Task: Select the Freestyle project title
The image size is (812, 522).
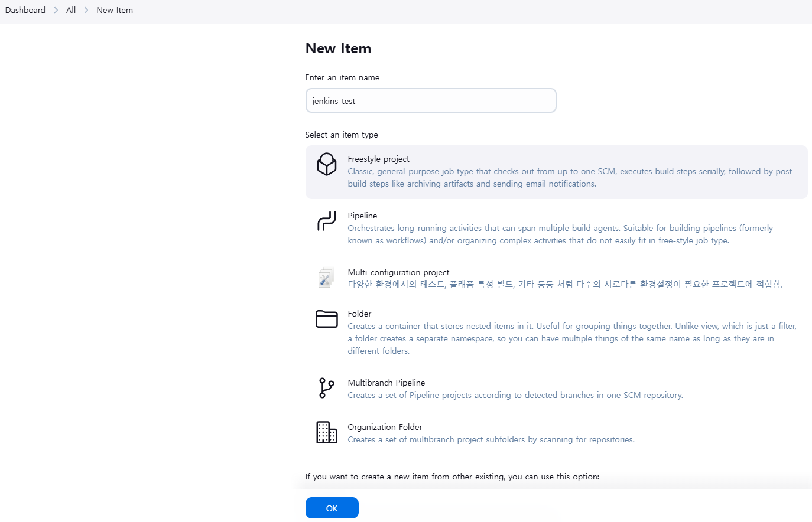Action: click(379, 159)
